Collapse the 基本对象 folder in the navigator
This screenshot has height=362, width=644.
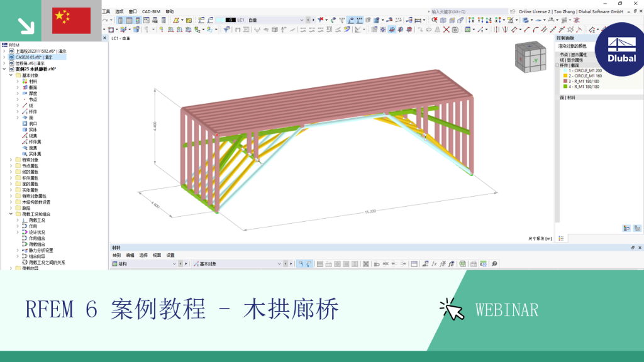tap(11, 75)
